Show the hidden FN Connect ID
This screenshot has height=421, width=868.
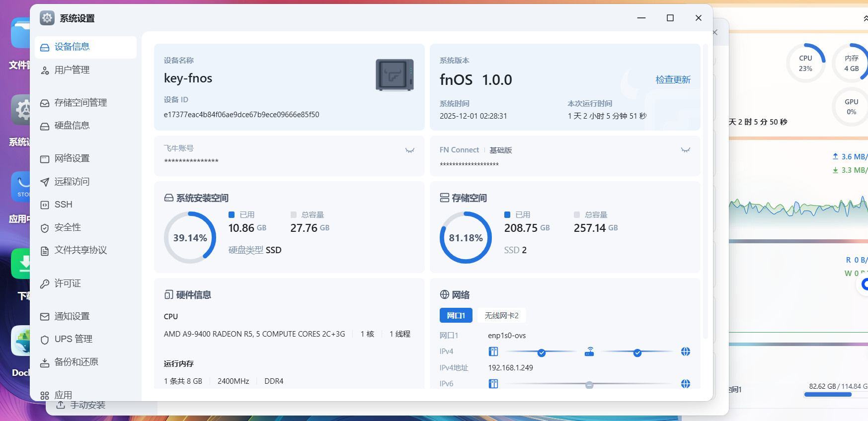click(685, 150)
